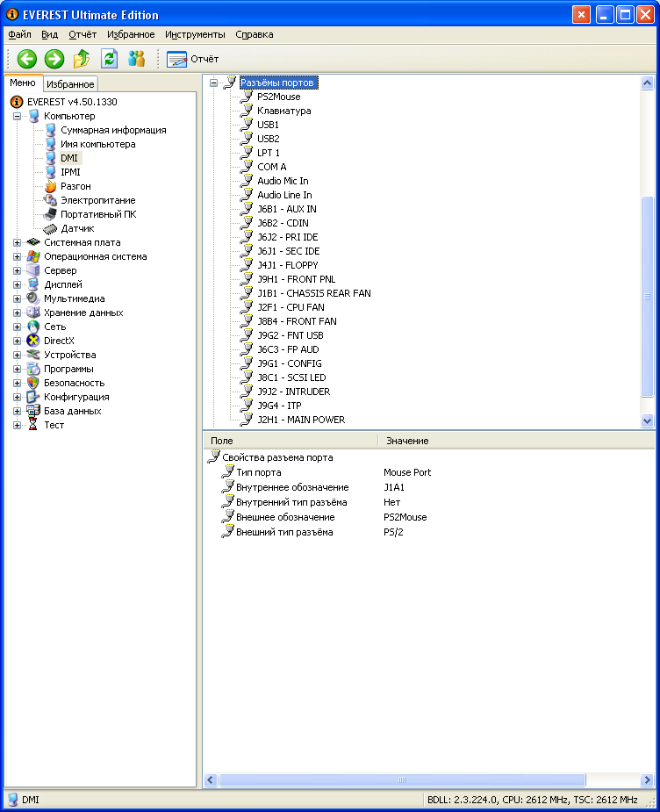This screenshot has height=812, width=660.
Task: Collapse the Разъёмы портов node
Action: [x=214, y=83]
